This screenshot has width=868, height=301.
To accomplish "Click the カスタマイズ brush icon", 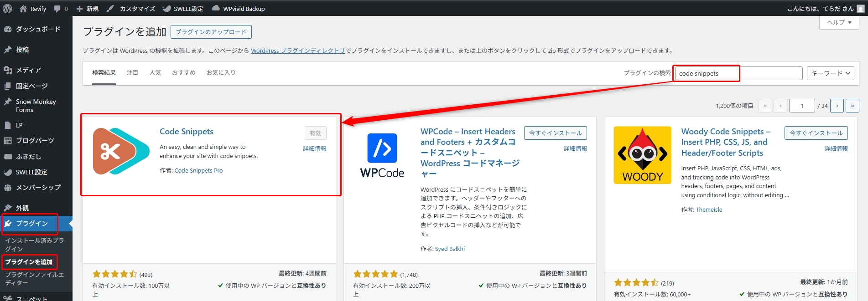I will pos(110,9).
